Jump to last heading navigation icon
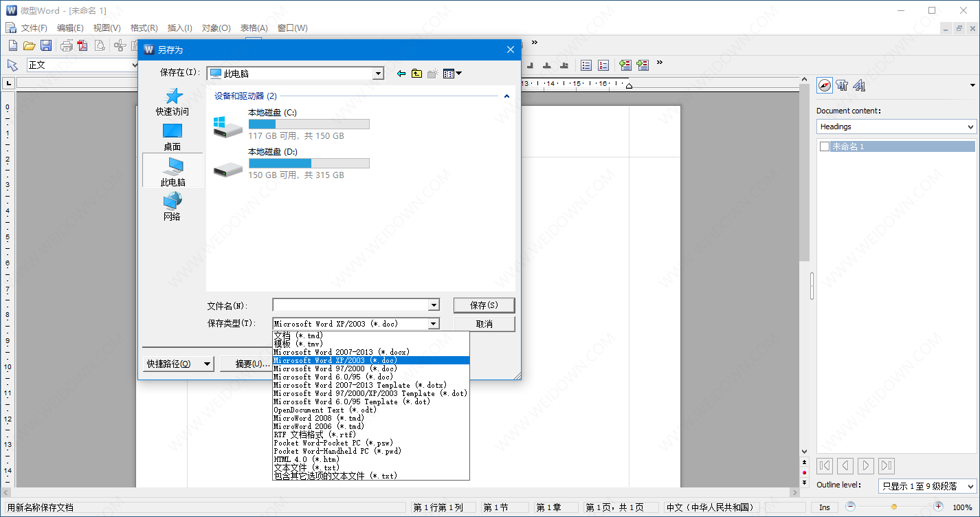The image size is (980, 517). (x=887, y=465)
